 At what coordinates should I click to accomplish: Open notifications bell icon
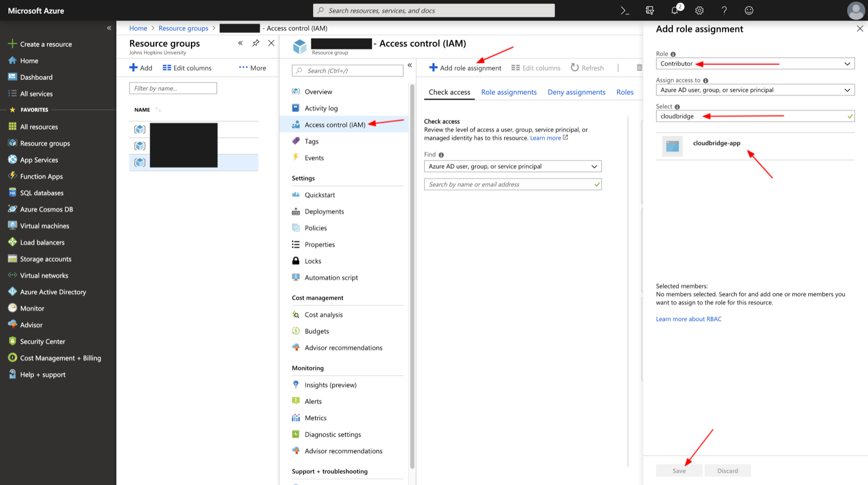pyautogui.click(x=675, y=10)
